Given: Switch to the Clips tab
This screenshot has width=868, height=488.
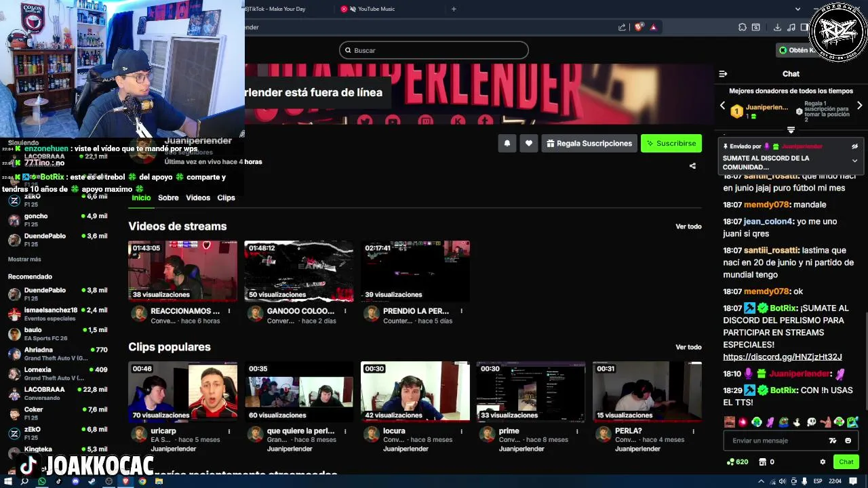Looking at the screenshot, I should tap(226, 198).
